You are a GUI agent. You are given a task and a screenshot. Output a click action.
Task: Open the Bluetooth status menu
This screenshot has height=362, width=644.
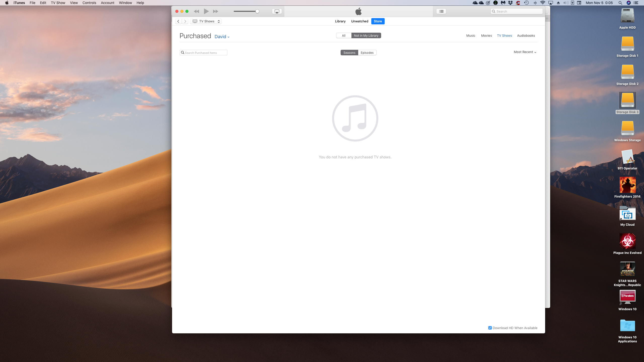(x=535, y=3)
